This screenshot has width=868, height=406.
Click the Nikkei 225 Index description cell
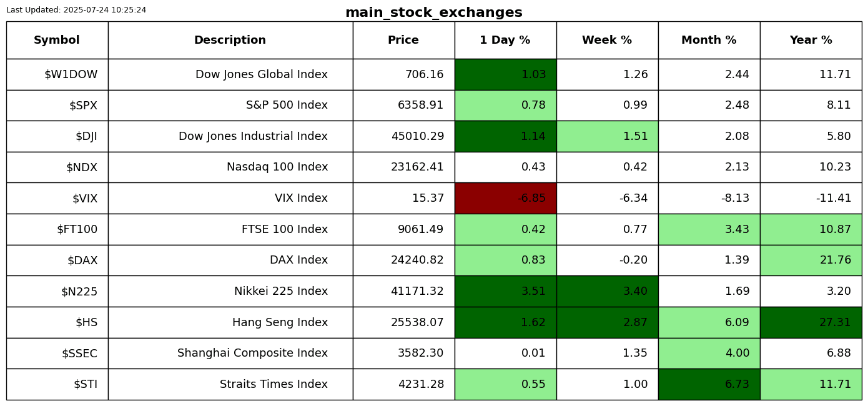pos(230,291)
